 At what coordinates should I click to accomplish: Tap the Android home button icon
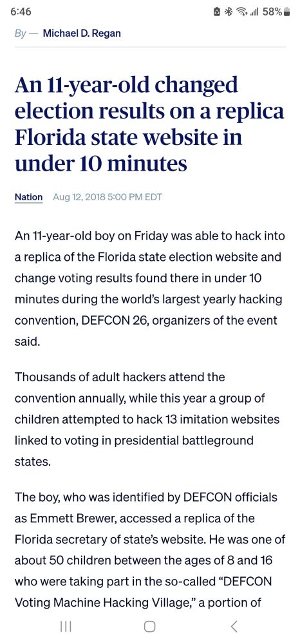pos(150,626)
